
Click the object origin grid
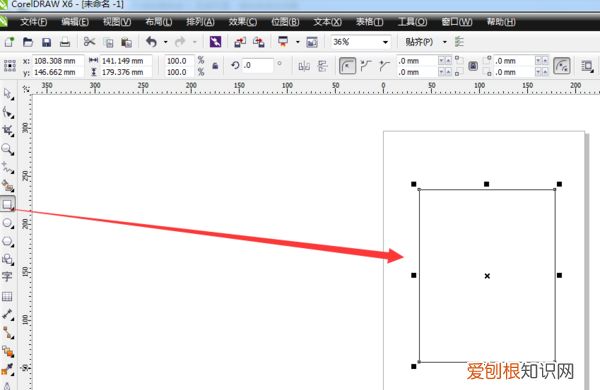pyautogui.click(x=10, y=66)
